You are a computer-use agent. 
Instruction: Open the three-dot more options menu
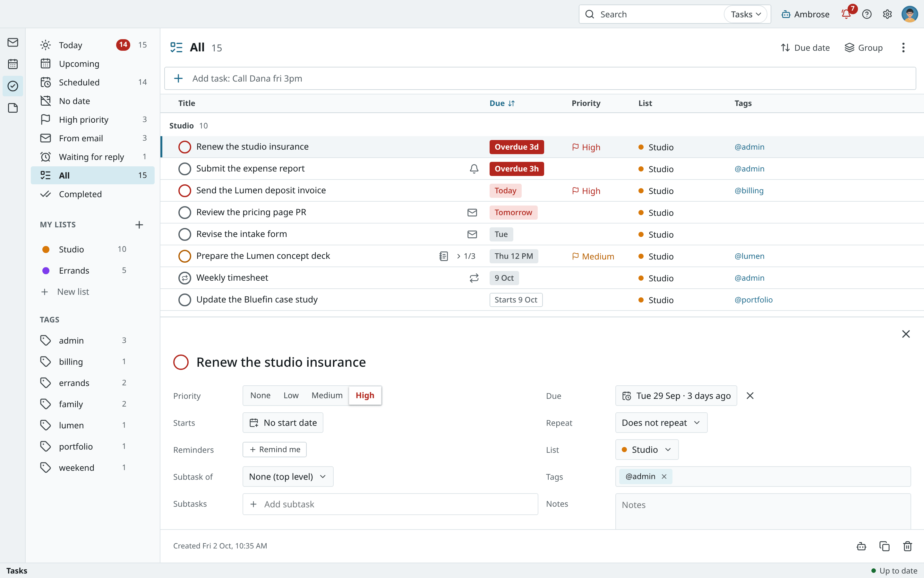tap(903, 48)
